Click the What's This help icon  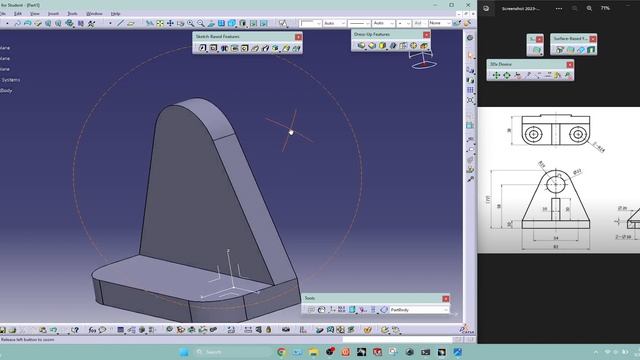75,330
